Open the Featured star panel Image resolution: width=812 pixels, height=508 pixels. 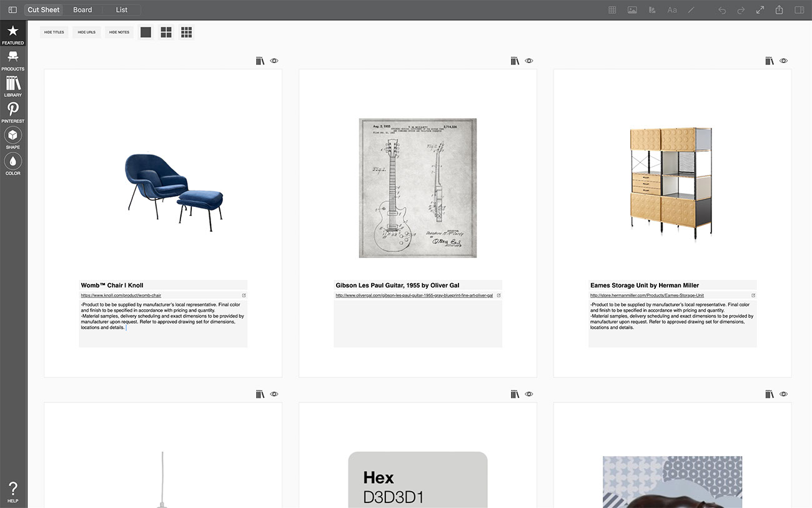tap(12, 34)
